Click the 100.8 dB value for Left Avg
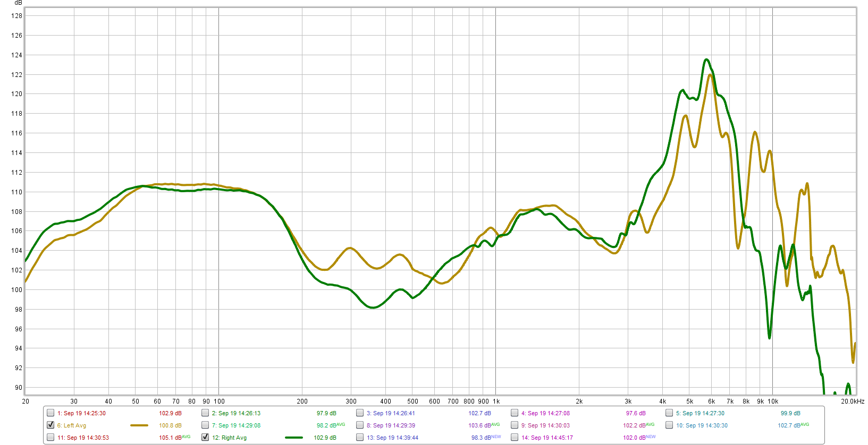This screenshot has width=868, height=445. click(x=170, y=425)
